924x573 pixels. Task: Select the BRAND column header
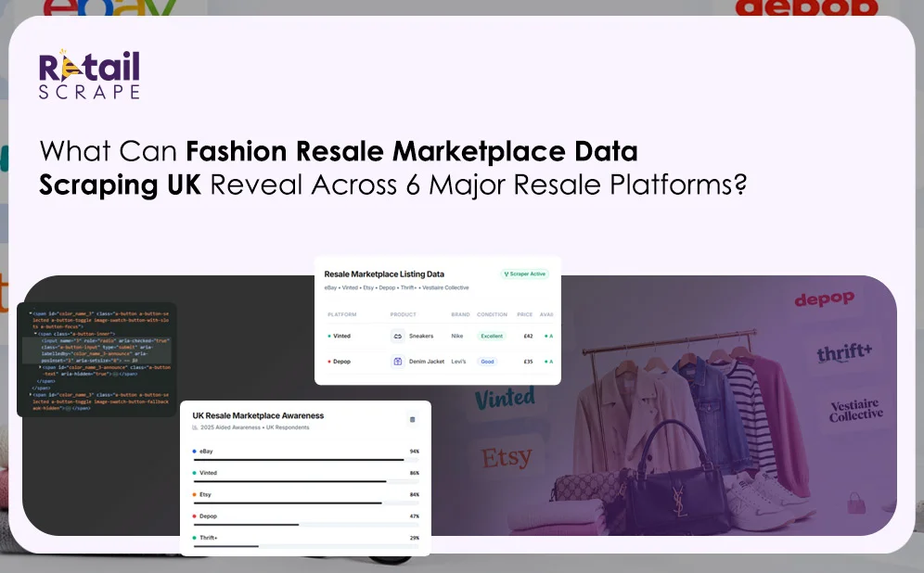460,314
